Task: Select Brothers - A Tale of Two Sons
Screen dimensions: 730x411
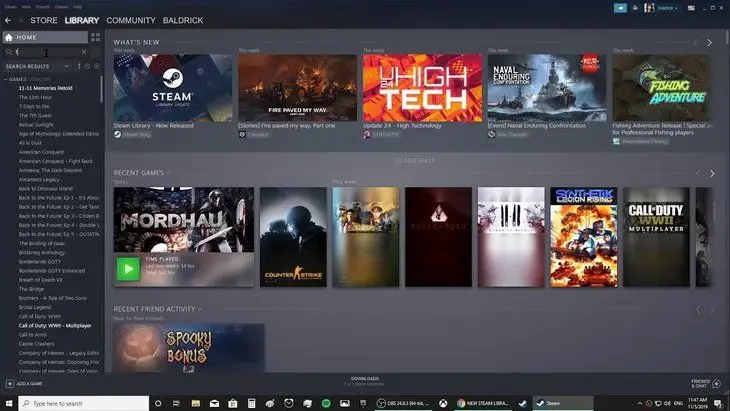Action: 53,298
